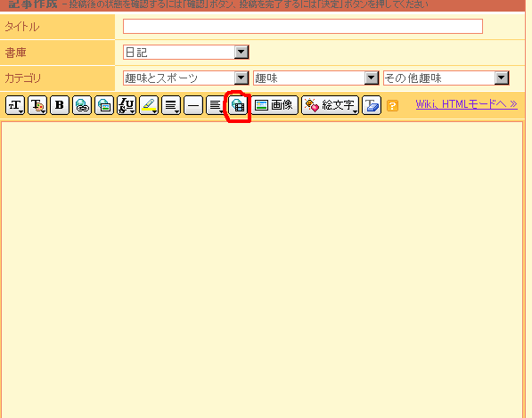Toggle bold text formatting
The image size is (532, 418).
click(60, 105)
